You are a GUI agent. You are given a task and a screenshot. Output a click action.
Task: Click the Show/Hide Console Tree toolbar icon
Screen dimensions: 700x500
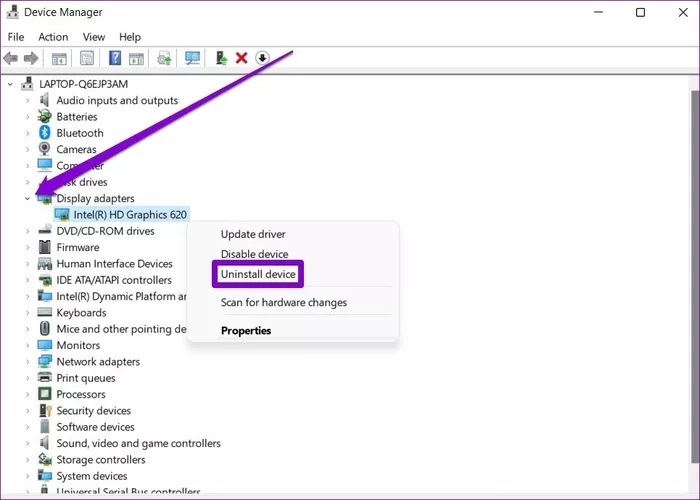click(59, 58)
